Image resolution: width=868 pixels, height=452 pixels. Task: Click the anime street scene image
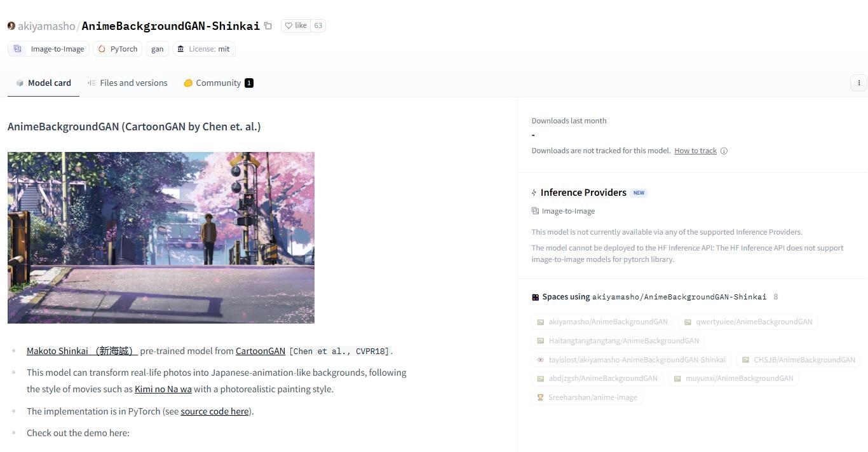[161, 238]
